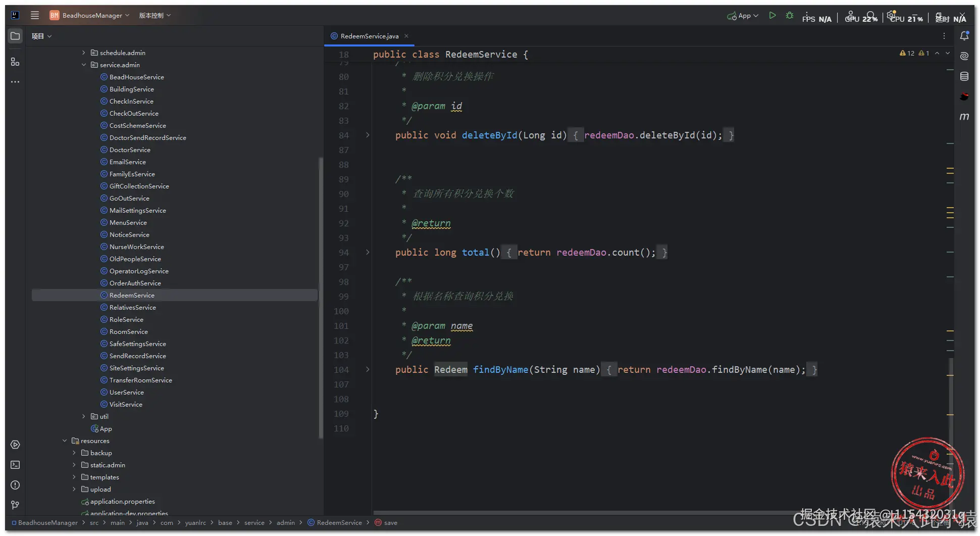The height and width of the screenshot is (536, 980).
Task: Select RedeemService in project tree
Action: click(x=174, y=295)
